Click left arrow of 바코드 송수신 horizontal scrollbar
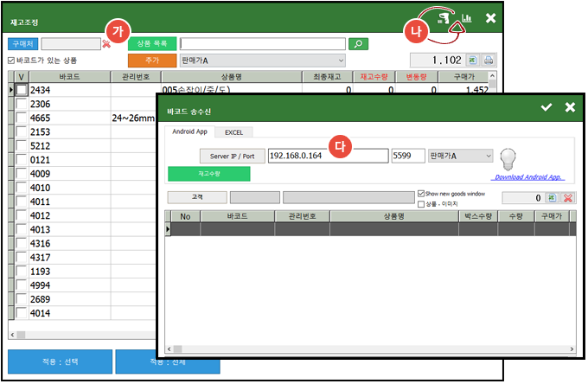Image resolution: width=588 pixels, height=384 pixels. click(x=169, y=349)
